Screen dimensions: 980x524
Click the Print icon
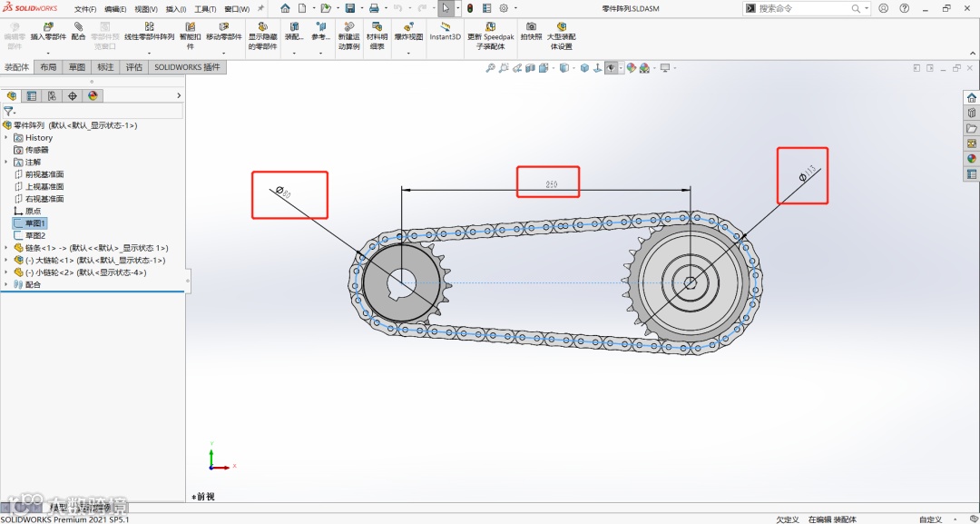point(374,9)
